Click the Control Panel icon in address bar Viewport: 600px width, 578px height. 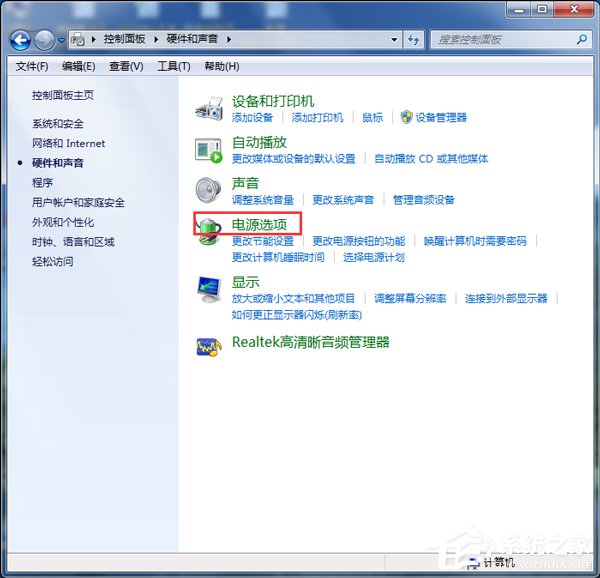(x=78, y=39)
